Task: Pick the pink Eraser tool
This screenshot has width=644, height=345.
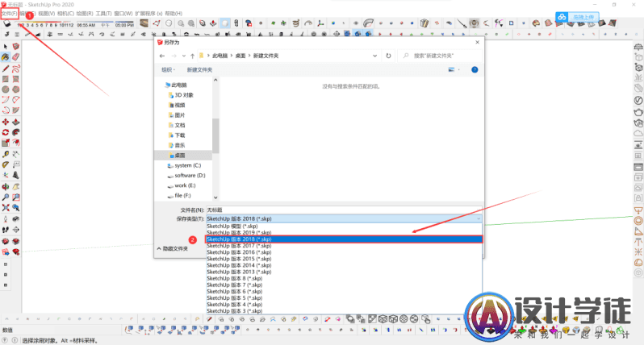Action: [16, 57]
